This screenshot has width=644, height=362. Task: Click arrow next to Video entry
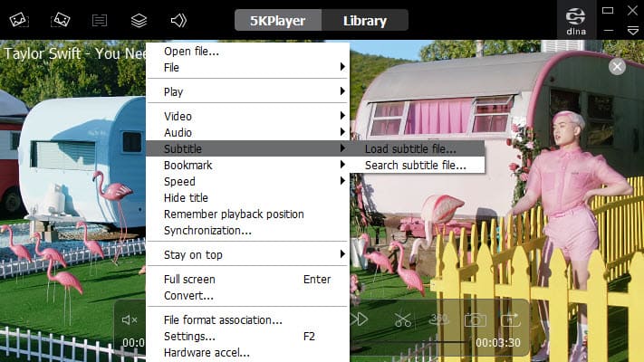pos(342,115)
